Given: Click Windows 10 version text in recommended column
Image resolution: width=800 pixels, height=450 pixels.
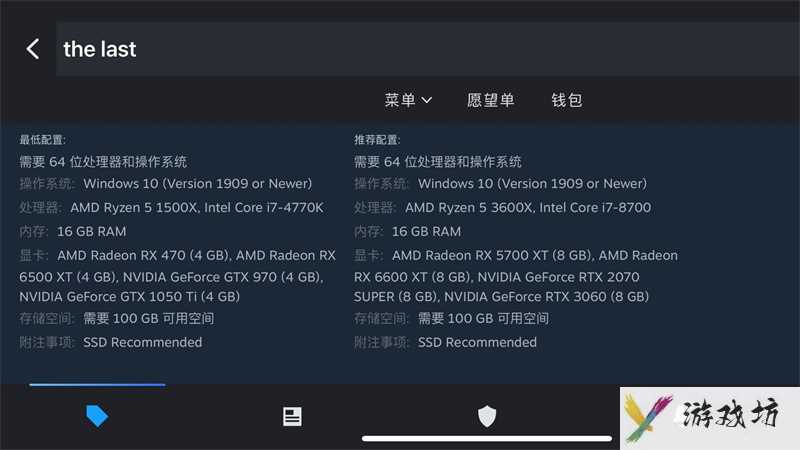Looking at the screenshot, I should 532,184.
